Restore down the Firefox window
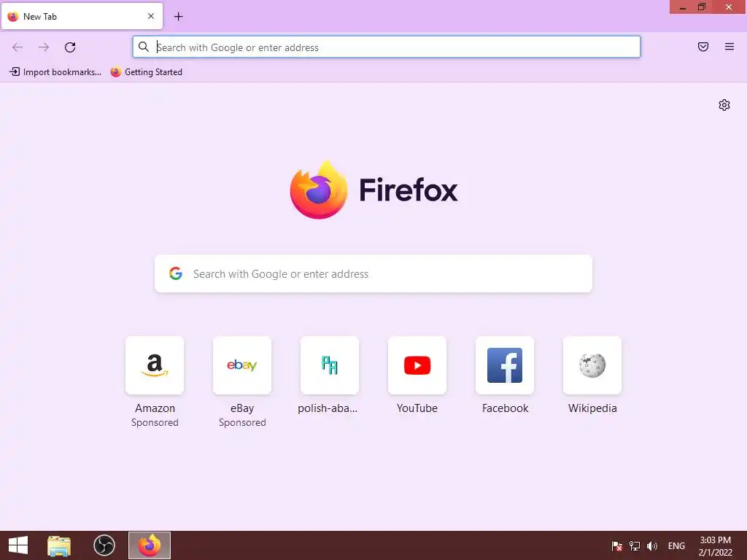The image size is (747, 560). point(702,7)
